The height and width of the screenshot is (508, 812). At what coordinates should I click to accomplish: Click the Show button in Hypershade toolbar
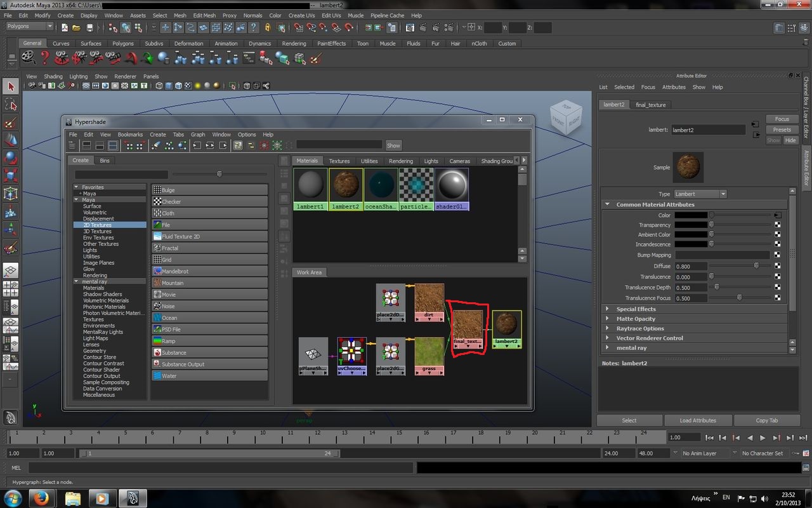[x=393, y=145]
